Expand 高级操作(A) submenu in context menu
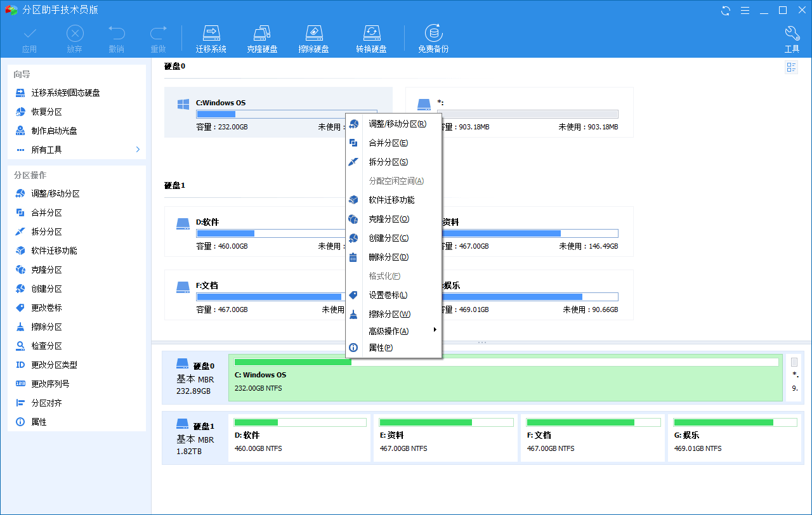This screenshot has height=515, width=812. coord(393,330)
